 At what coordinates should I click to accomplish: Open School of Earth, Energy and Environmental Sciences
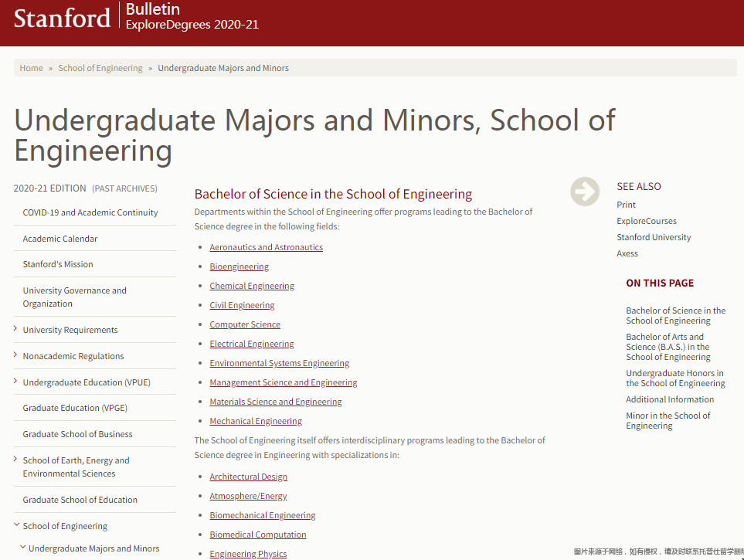coord(76,467)
